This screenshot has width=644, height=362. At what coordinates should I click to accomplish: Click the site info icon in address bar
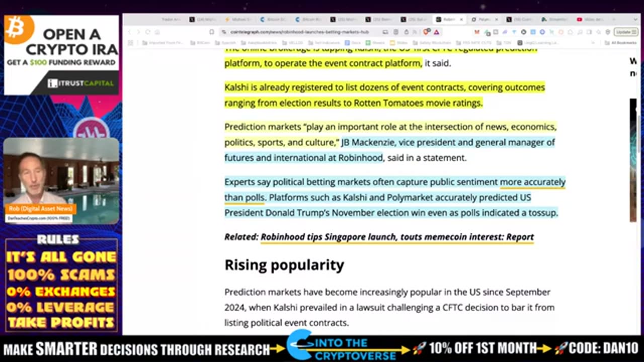(224, 32)
